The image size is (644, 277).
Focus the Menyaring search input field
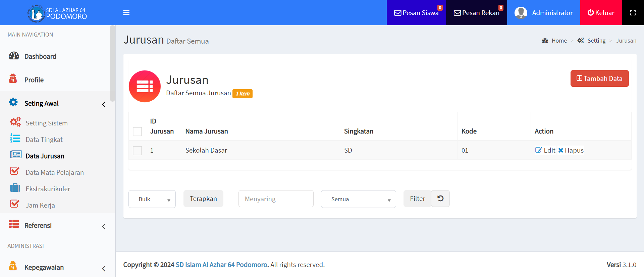[x=276, y=199]
